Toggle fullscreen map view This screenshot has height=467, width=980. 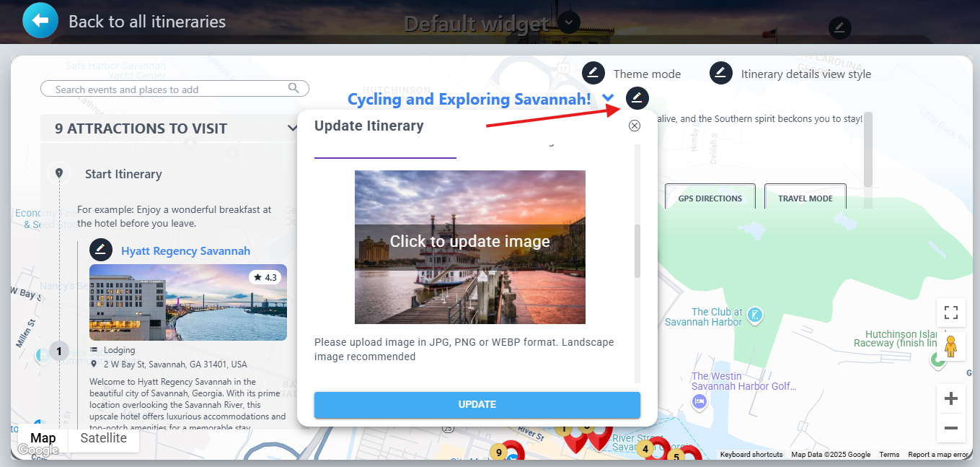coord(951,313)
